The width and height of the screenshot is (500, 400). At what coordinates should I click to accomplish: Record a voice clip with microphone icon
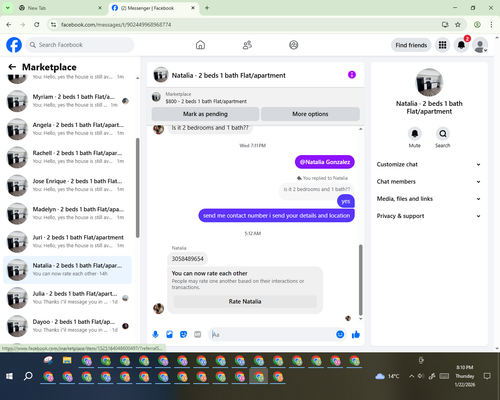click(156, 334)
